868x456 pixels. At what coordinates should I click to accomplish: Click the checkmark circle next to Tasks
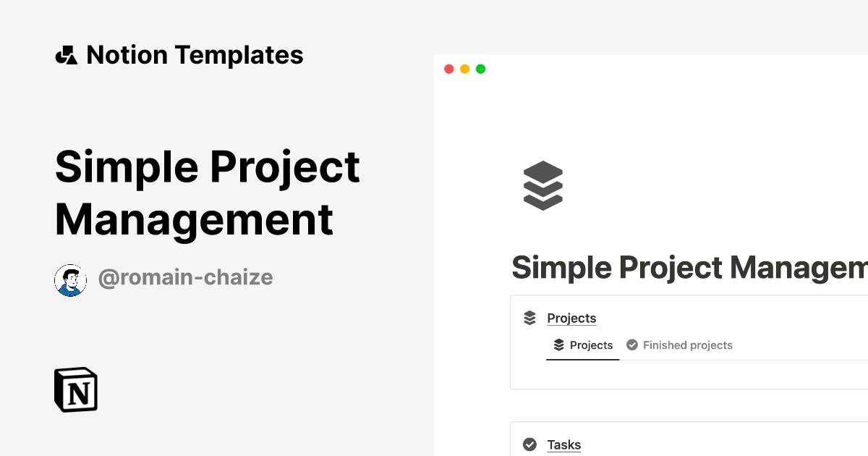coord(530,444)
